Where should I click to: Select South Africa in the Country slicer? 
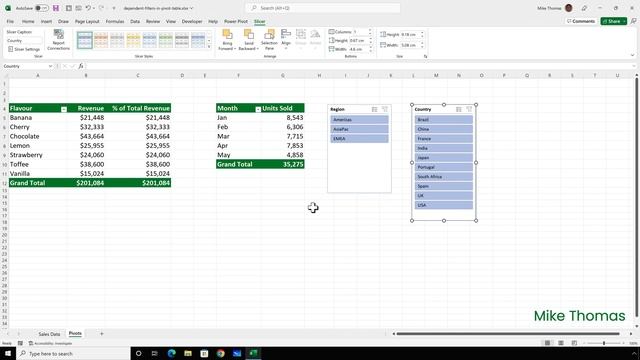tap(444, 177)
